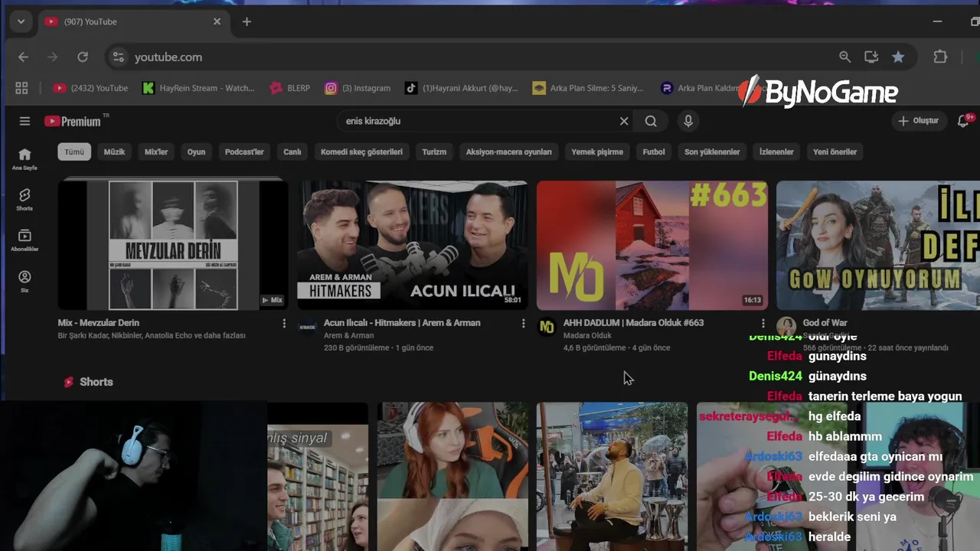Screen dimensions: 980x551
Task: Select the Canlı filter chip
Action: click(292, 152)
